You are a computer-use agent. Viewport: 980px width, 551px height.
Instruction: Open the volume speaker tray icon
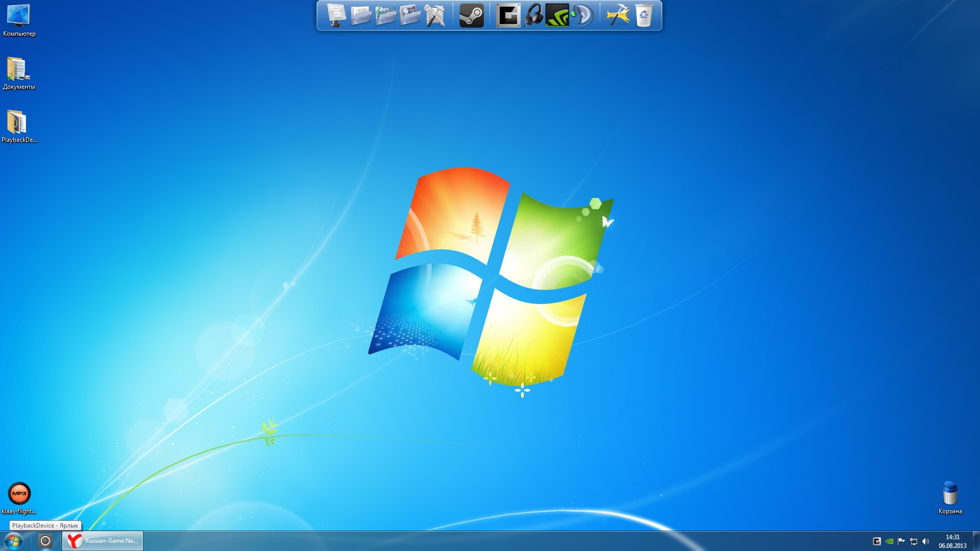[x=926, y=541]
